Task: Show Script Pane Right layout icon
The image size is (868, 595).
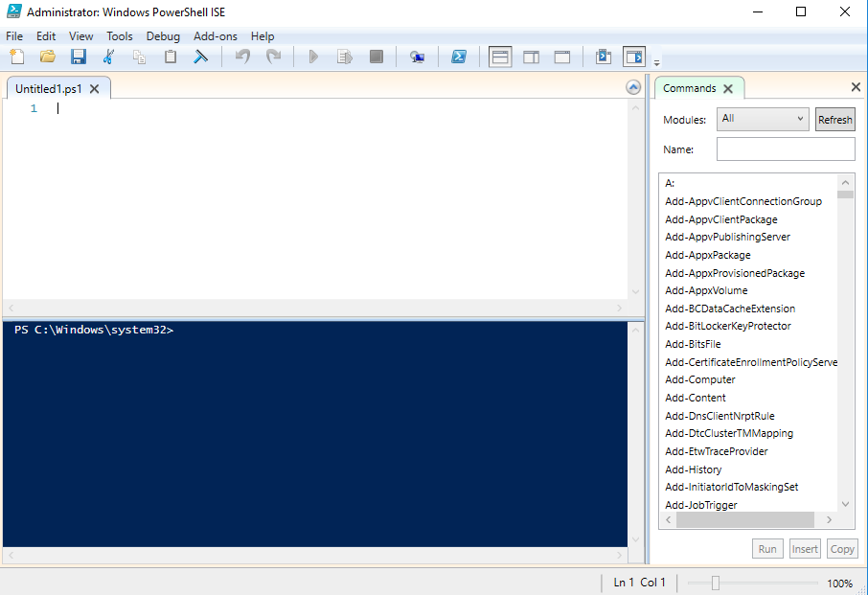Action: [531, 57]
